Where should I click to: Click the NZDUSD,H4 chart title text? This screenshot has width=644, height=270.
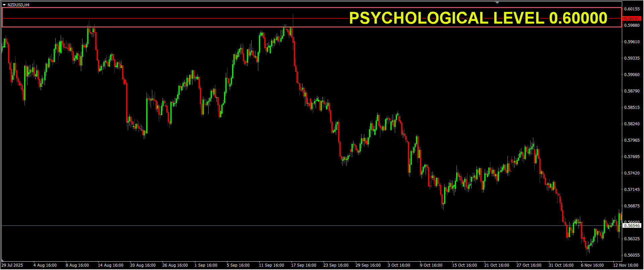[18, 5]
